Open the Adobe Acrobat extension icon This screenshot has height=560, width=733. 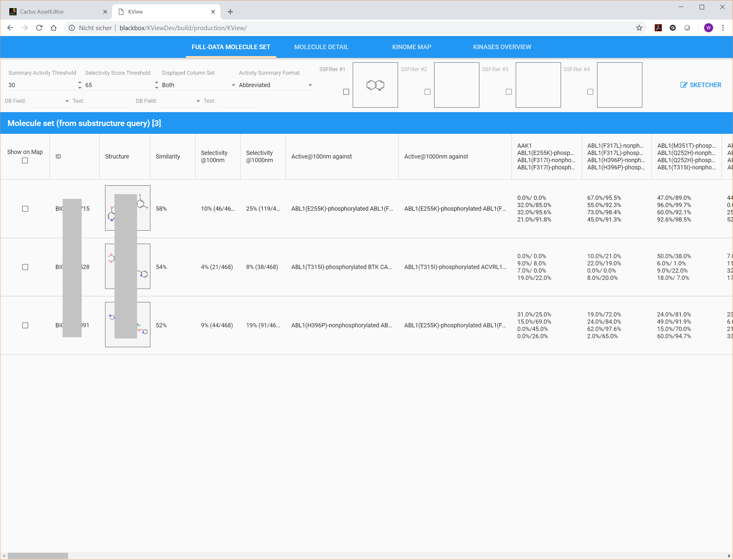[658, 28]
